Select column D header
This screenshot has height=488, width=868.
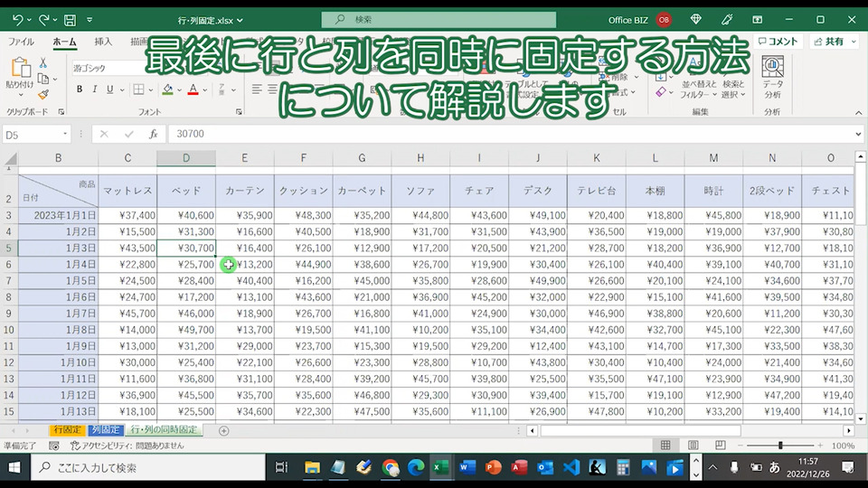pyautogui.click(x=186, y=158)
